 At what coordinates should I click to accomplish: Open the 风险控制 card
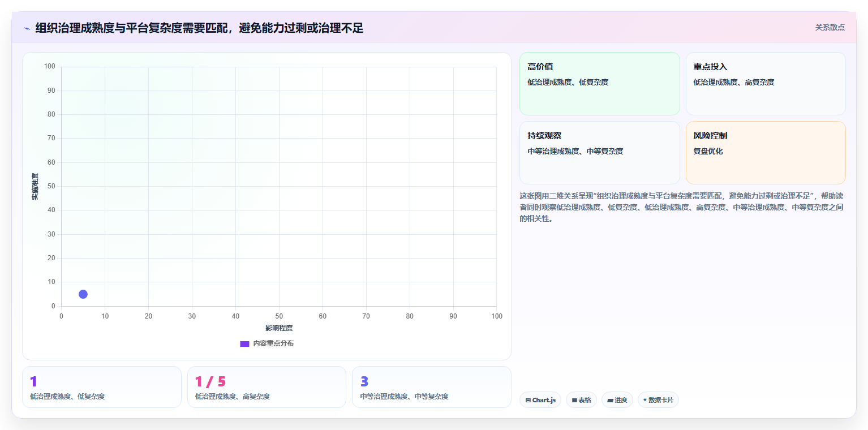(766, 153)
